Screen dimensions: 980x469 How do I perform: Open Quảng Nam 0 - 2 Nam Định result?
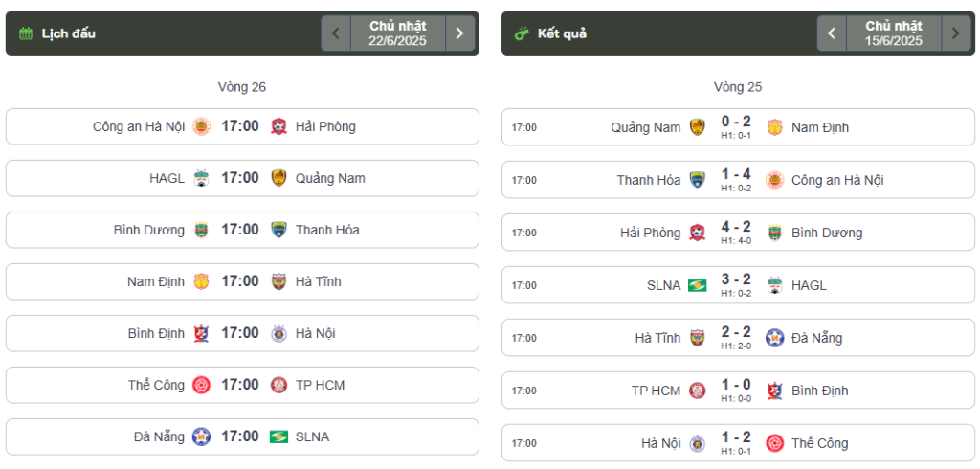(738, 127)
